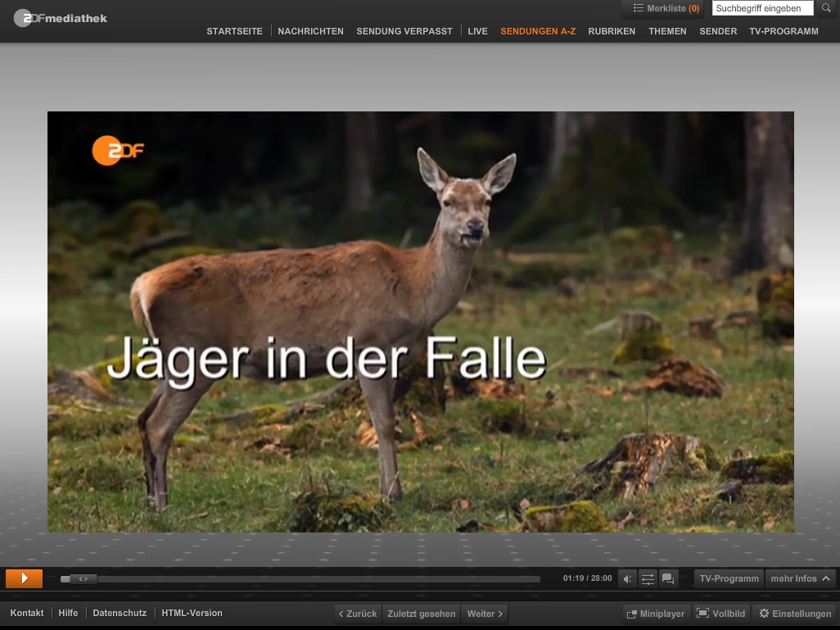840x630 pixels.
Task: Start playback with the play button
Action: point(24,578)
